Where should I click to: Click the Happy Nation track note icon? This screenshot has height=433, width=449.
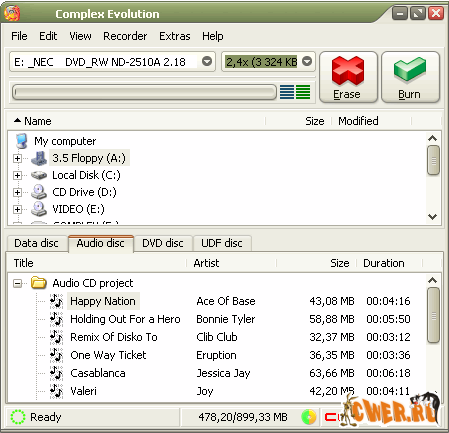click(56, 301)
